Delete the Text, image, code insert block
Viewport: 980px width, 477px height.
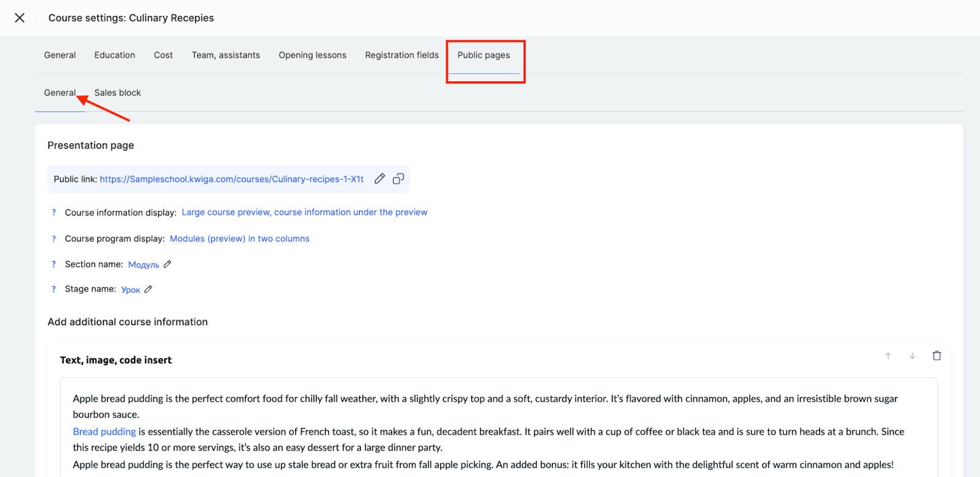937,356
